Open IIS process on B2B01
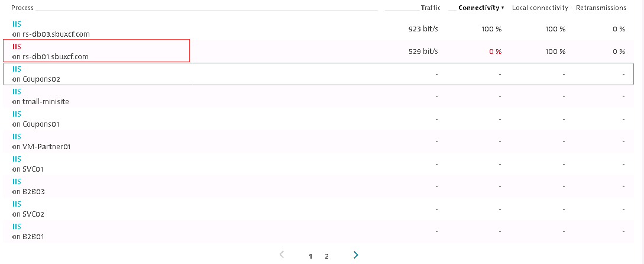This screenshot has height=264, width=644. click(17, 226)
